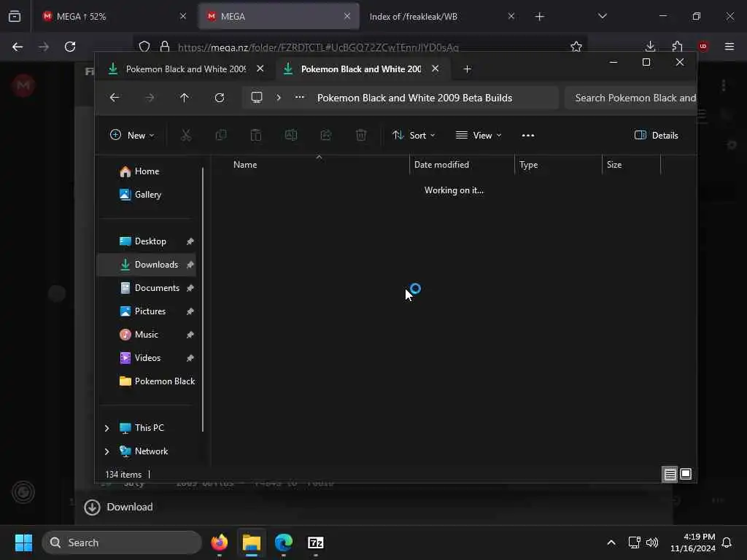Switch to Index of /freakleak/WB tab
This screenshot has width=747, height=560.
(414, 17)
